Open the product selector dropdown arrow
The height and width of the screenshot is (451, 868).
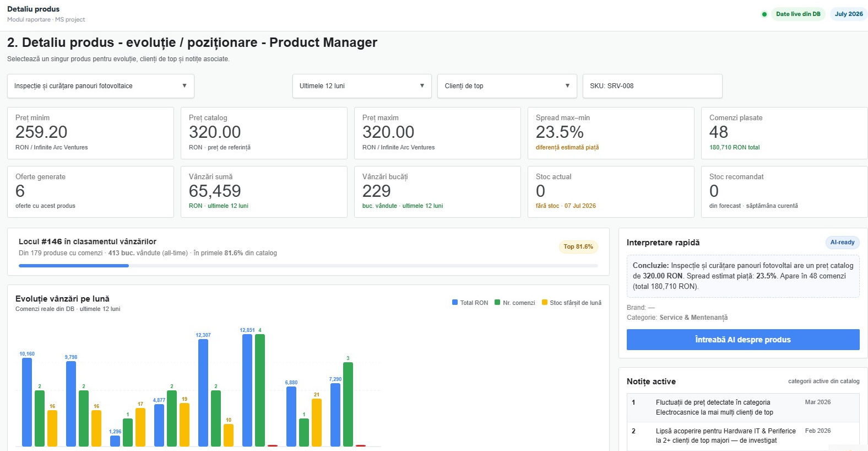(185, 85)
